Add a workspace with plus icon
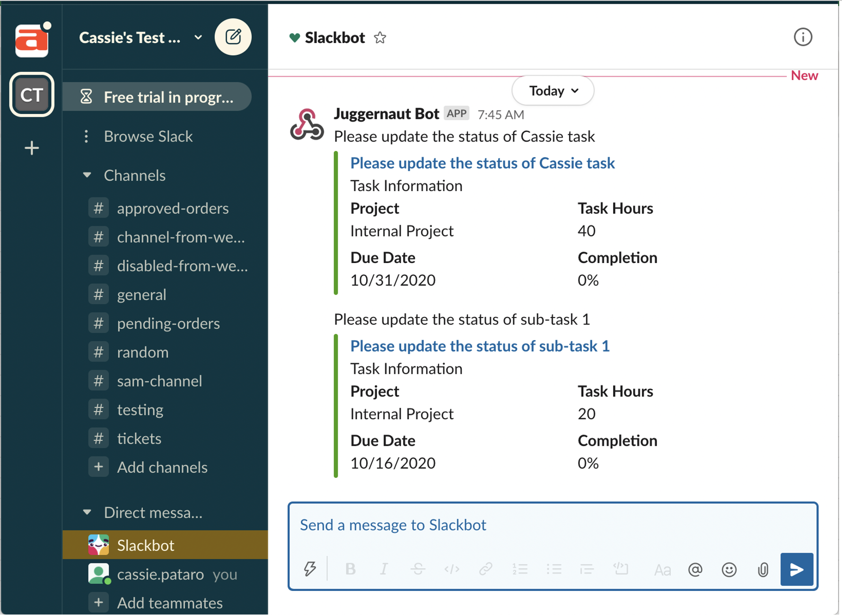The image size is (842, 616). point(32,148)
